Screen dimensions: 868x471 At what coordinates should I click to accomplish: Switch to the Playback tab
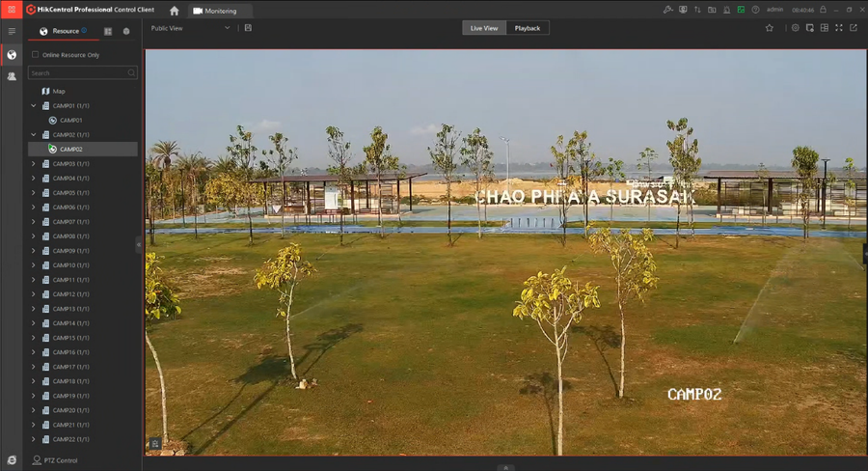527,28
